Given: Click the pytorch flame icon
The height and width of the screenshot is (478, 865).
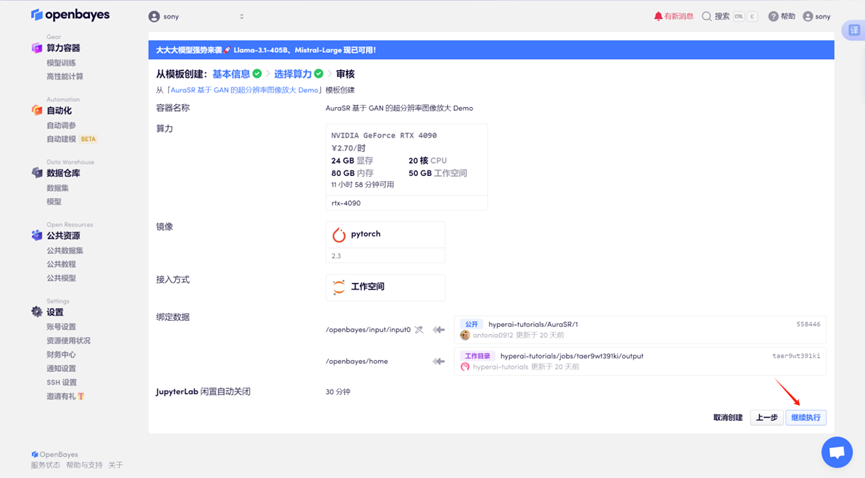Looking at the screenshot, I should 339,235.
